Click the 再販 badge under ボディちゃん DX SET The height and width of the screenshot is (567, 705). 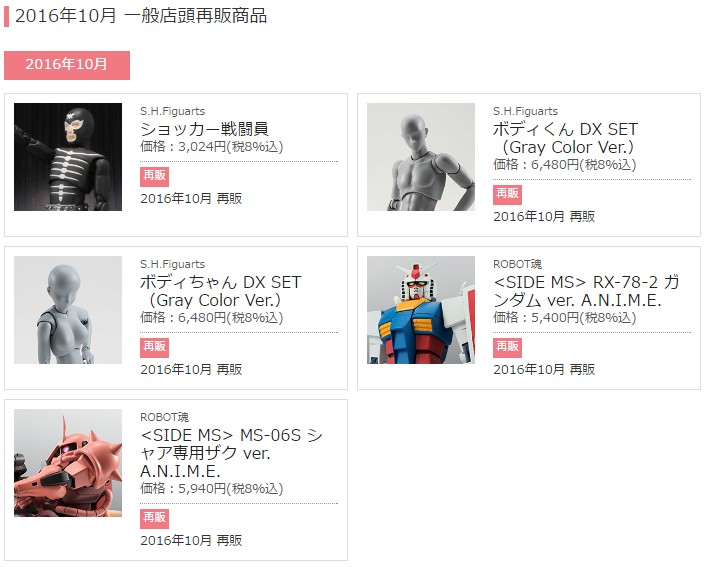(154, 347)
